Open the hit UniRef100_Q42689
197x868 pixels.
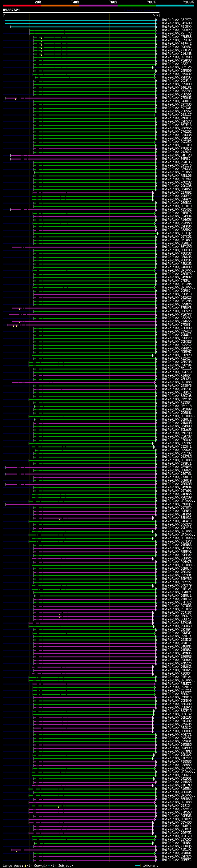(177, 23)
